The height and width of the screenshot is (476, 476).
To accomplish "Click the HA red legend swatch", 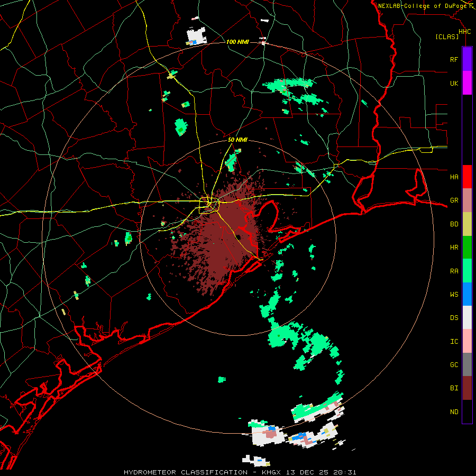I will (467, 177).
